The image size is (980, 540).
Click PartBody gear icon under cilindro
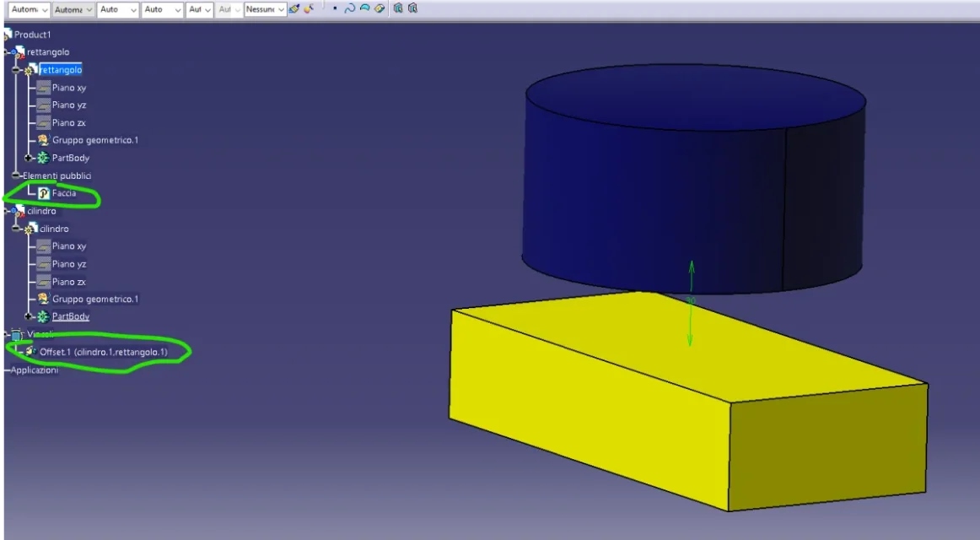(x=42, y=317)
